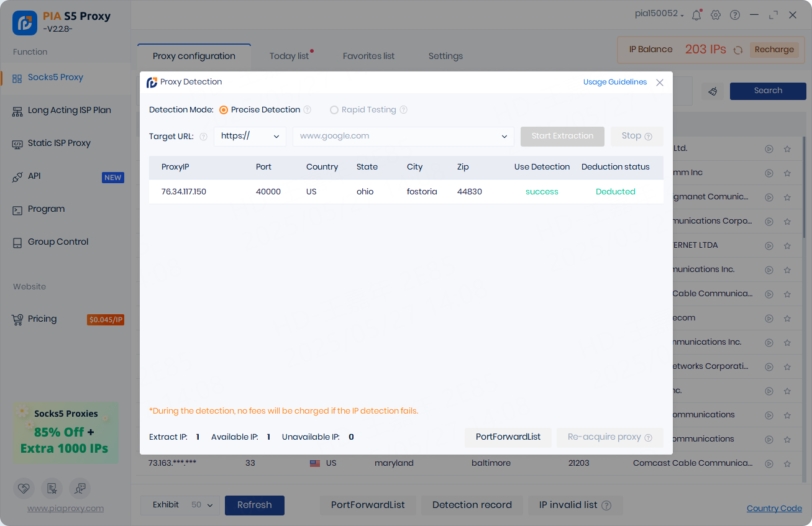The image size is (812, 526).
Task: Open the www.google.com URL dropdown
Action: (504, 137)
